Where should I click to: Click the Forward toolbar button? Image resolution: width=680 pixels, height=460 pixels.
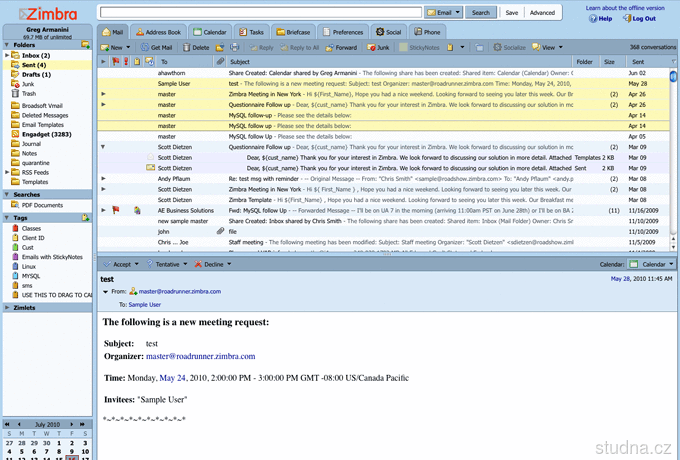click(x=341, y=47)
